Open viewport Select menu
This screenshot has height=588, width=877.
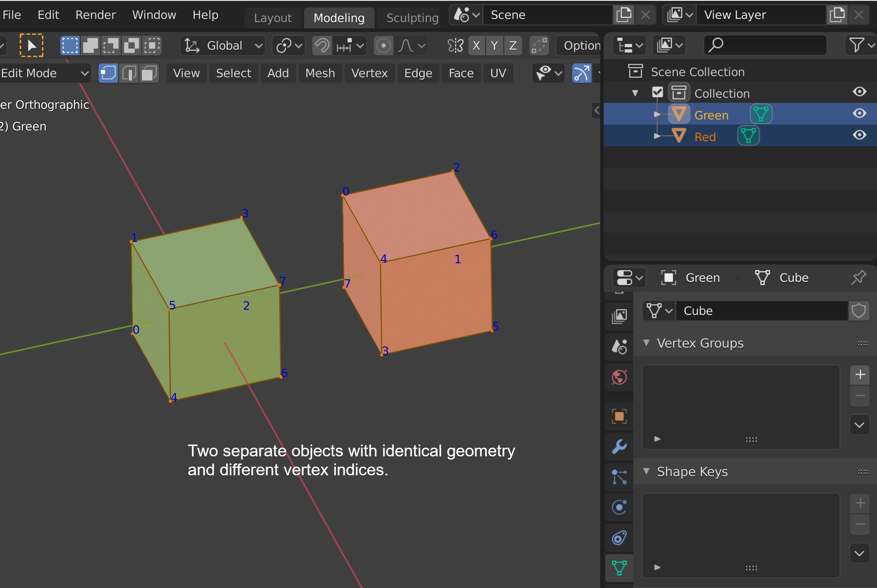tap(233, 73)
